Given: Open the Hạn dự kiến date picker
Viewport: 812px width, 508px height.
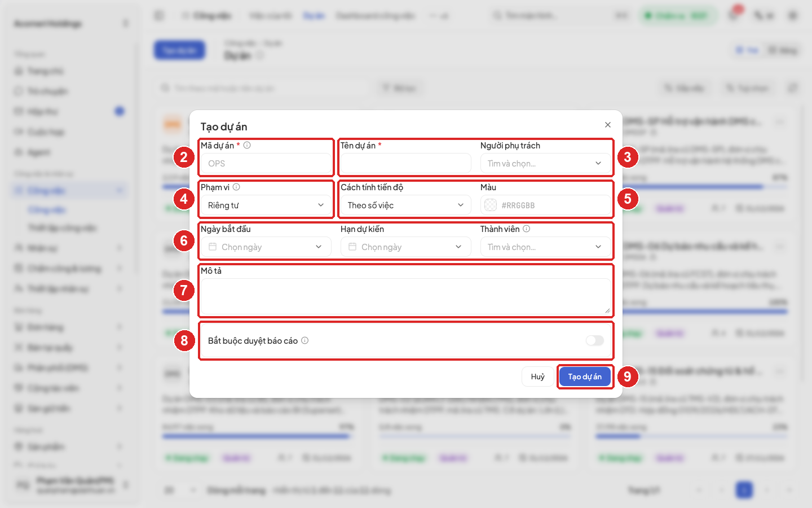Looking at the screenshot, I should (x=405, y=247).
